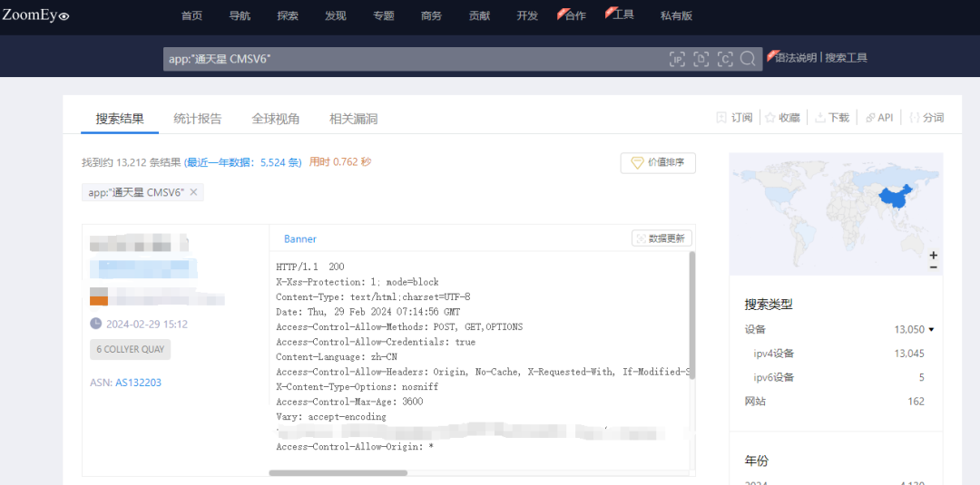Click the 最近一年数据: 5,524 条 link

point(242,162)
